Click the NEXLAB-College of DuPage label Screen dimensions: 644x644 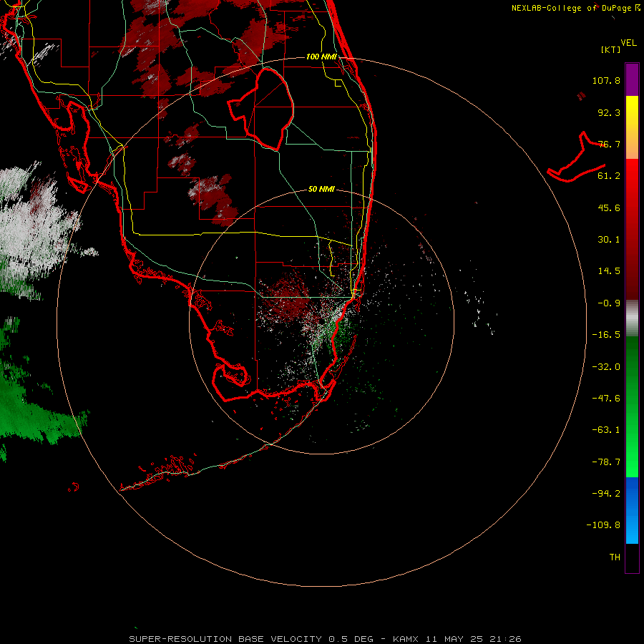[572, 8]
